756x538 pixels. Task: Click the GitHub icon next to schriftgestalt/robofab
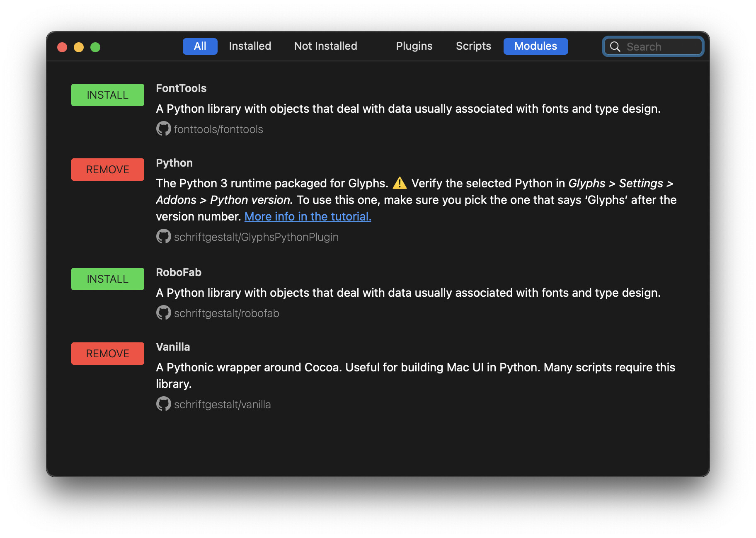coord(163,313)
